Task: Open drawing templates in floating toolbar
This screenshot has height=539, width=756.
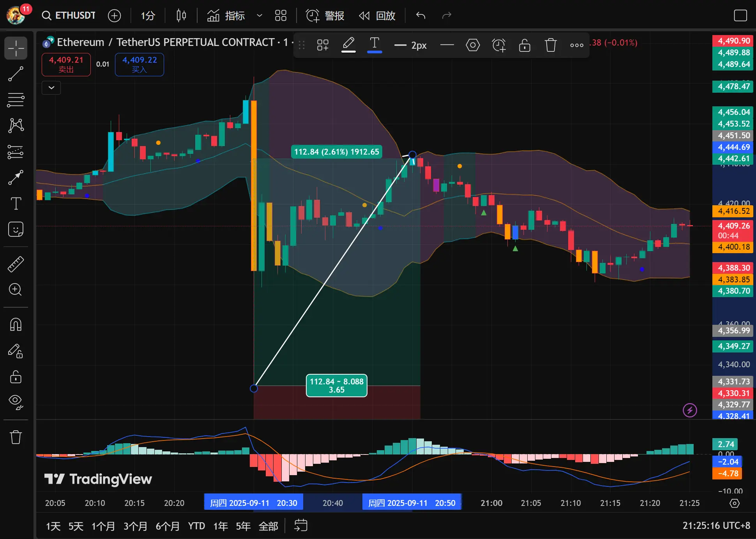Action: [323, 45]
